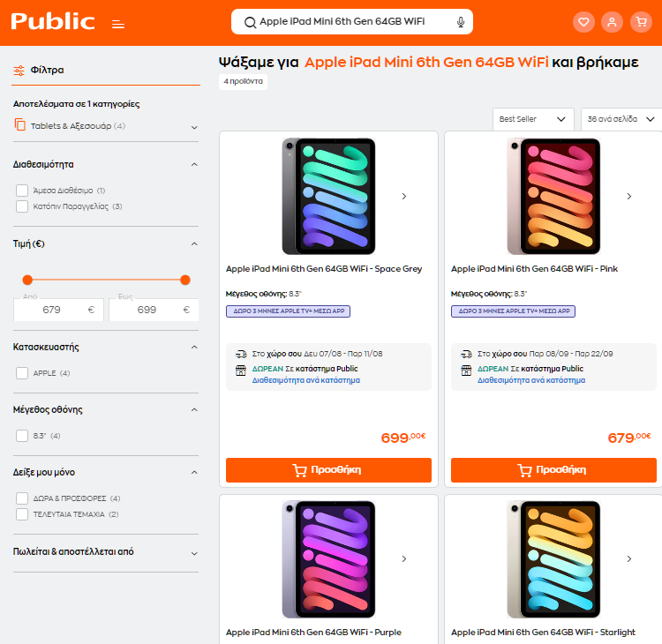This screenshot has height=644, width=662.
Task: Click the Space Grey iPad thumbnail
Action: (x=328, y=196)
